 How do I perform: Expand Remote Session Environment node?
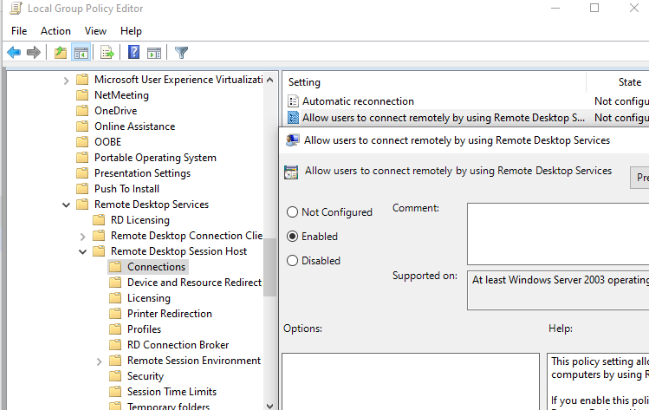[x=99, y=362]
